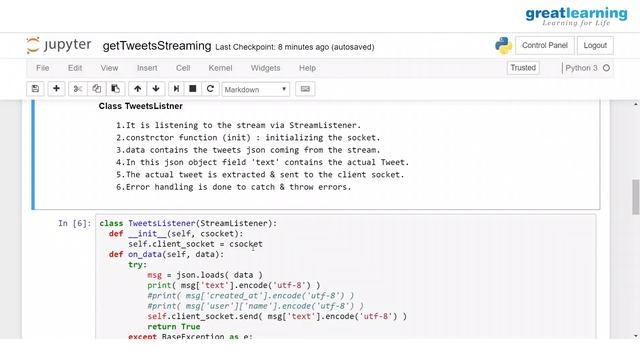The width and height of the screenshot is (640, 360).
Task: Click code line 'class TweetsListener(StreamListener):'
Action: [x=188, y=223]
